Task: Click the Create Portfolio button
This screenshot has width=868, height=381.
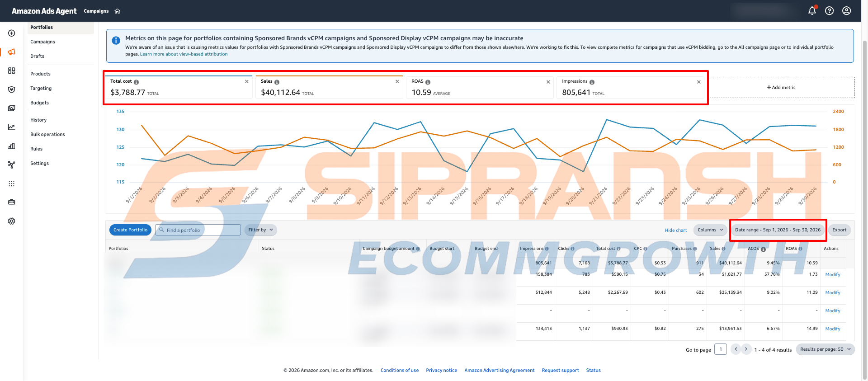Action: 130,230
